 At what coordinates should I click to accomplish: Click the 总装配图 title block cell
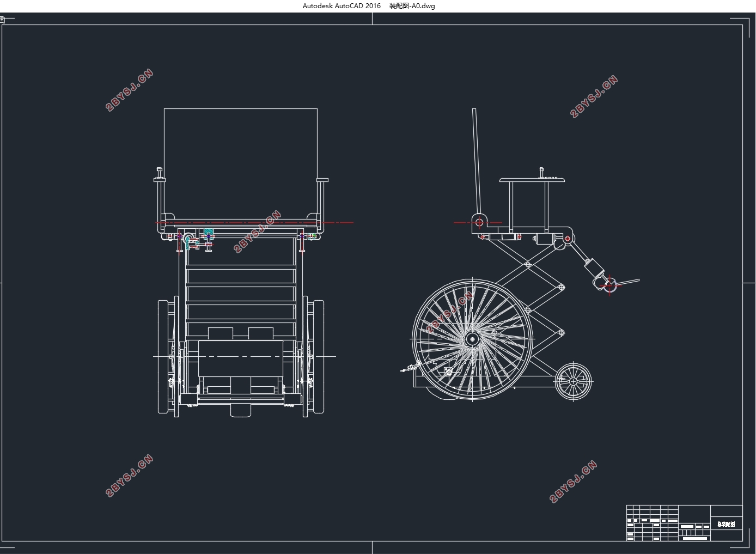tap(726, 524)
